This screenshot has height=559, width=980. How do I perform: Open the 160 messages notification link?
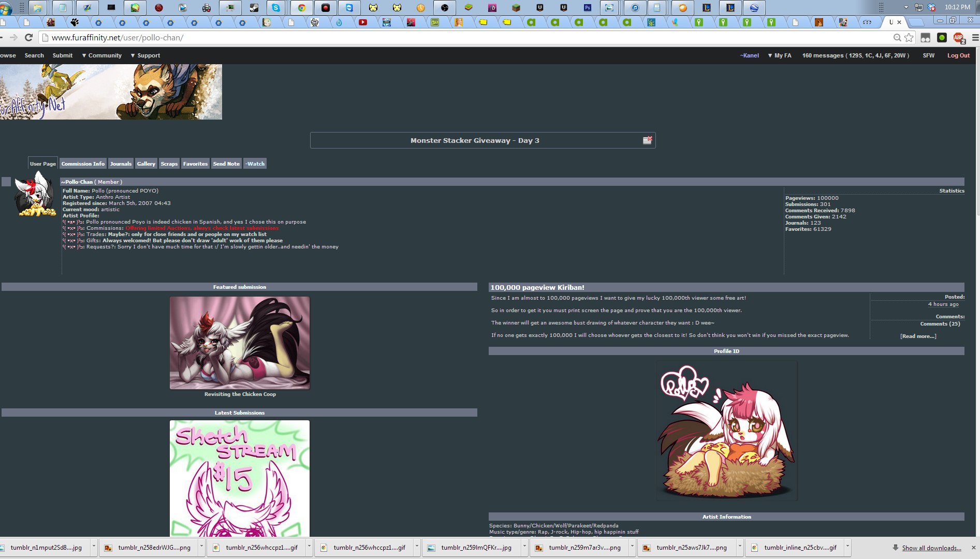[856, 55]
